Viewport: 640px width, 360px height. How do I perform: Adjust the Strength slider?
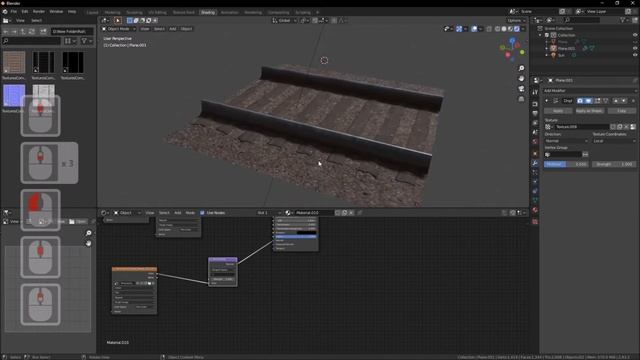(614, 164)
